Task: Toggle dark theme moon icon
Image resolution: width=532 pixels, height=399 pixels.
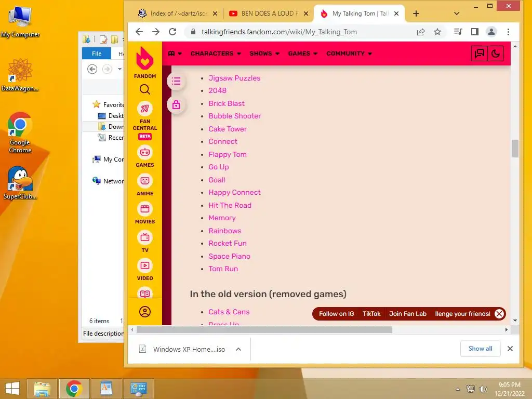Action: click(495, 54)
